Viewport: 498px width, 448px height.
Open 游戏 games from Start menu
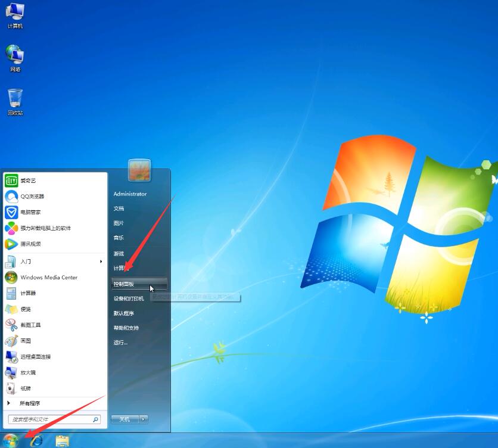[x=139, y=254]
